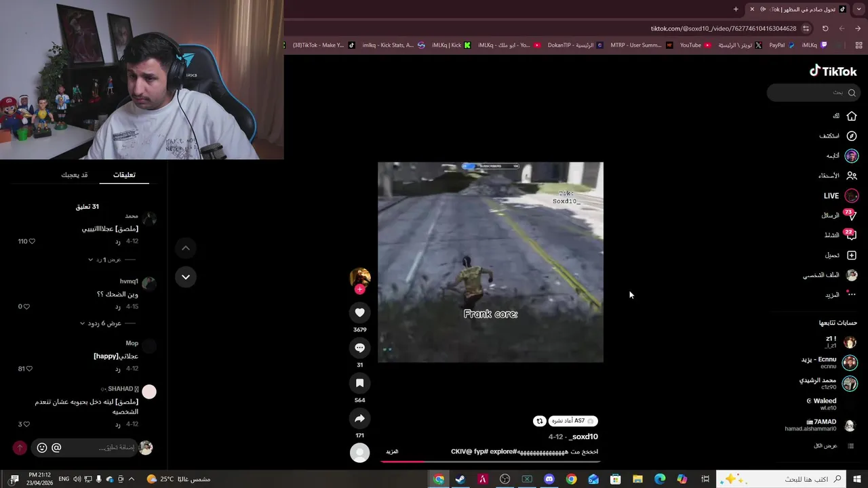
Task: Open followed account Ecnnu
Action: pos(829,363)
